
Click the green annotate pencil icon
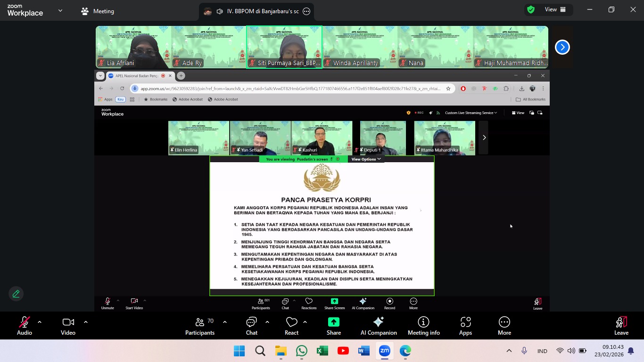click(x=16, y=294)
